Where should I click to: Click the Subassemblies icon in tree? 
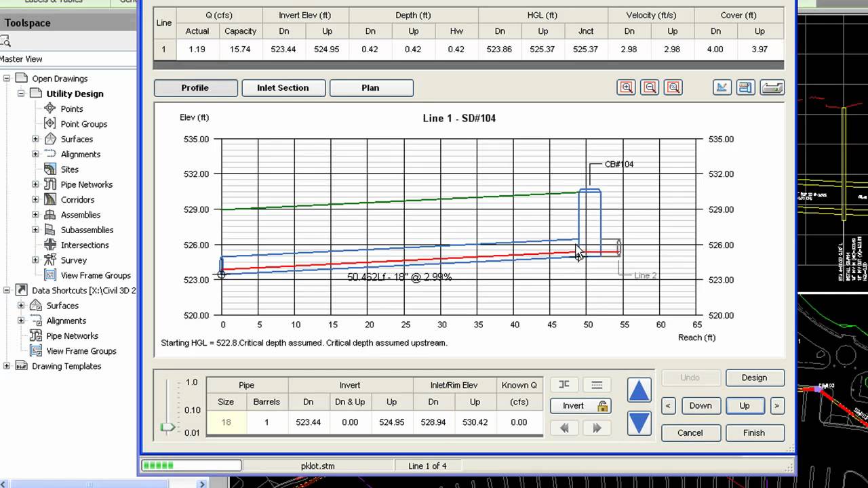point(50,230)
